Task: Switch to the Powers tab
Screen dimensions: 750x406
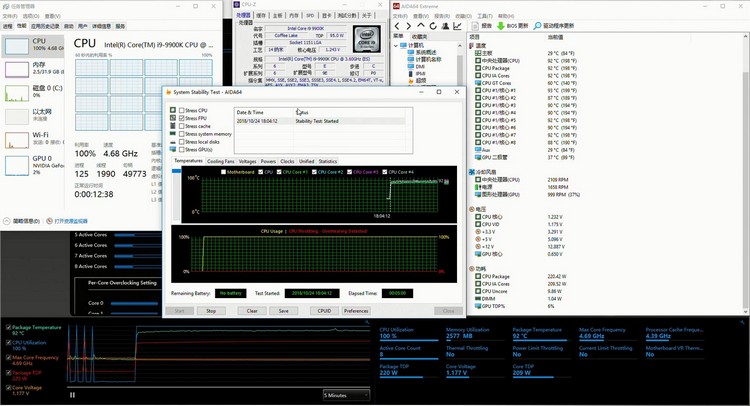Action: click(268, 161)
